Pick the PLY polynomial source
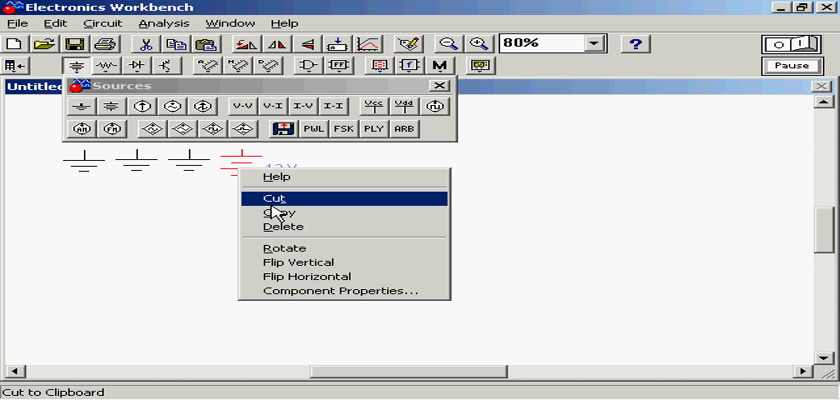Viewport: 840px width, 400px height. click(x=373, y=129)
